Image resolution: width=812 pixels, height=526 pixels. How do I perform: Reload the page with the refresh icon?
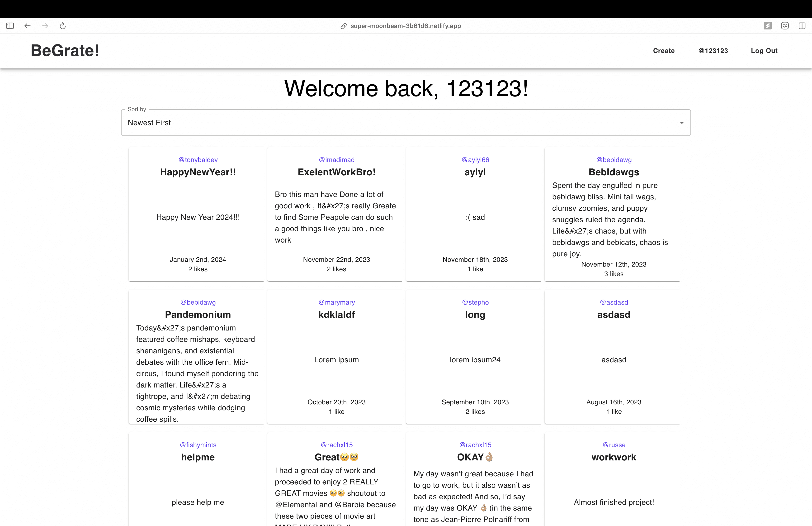pyautogui.click(x=63, y=26)
